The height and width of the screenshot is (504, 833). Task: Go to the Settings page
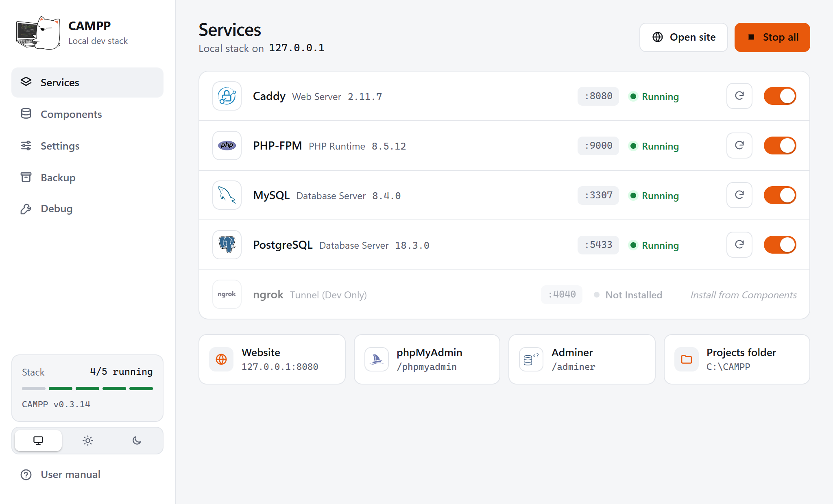click(x=87, y=146)
